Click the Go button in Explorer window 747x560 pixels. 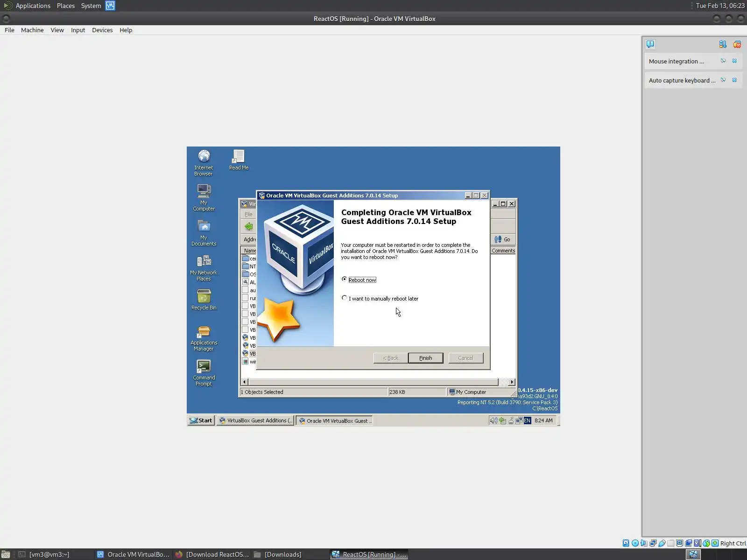[x=502, y=239]
